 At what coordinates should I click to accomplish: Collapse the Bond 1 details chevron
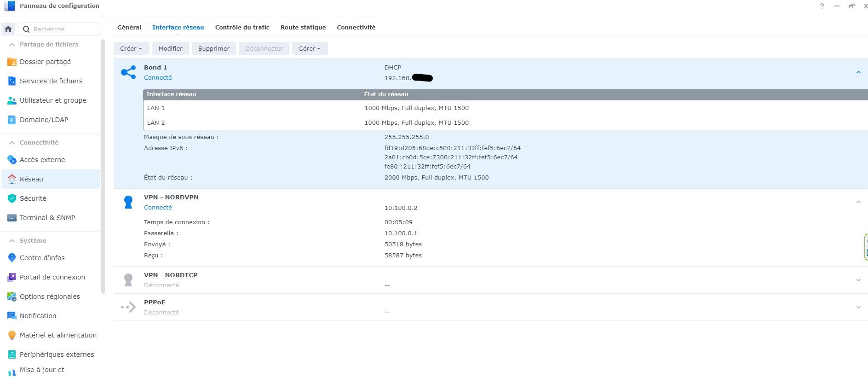pos(858,72)
